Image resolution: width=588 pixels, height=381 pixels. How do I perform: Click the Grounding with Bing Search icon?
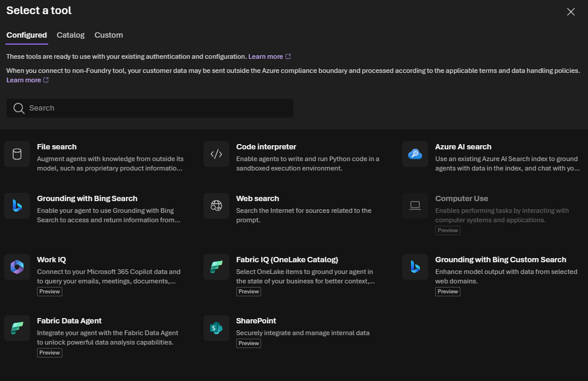pyautogui.click(x=17, y=206)
